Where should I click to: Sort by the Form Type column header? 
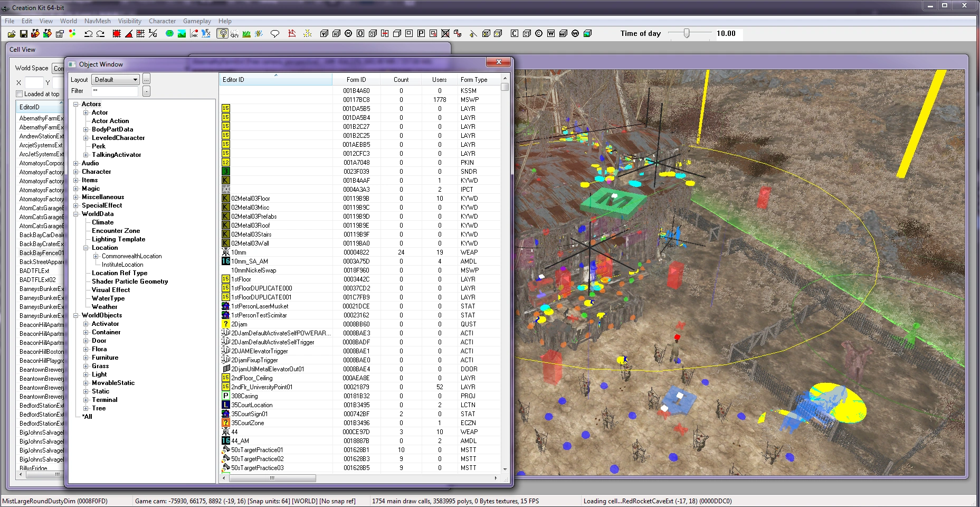473,80
